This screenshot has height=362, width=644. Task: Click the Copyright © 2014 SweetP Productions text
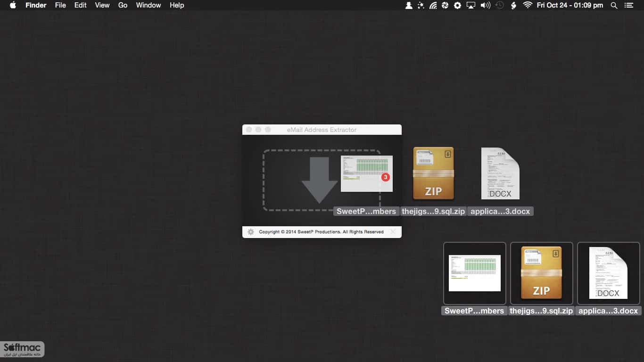pyautogui.click(x=322, y=232)
